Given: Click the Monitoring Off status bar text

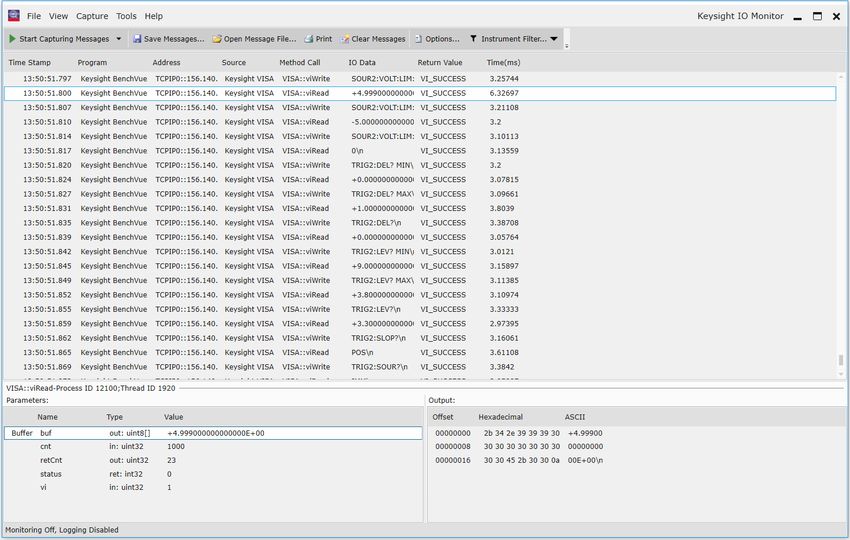Looking at the screenshot, I should [62, 530].
